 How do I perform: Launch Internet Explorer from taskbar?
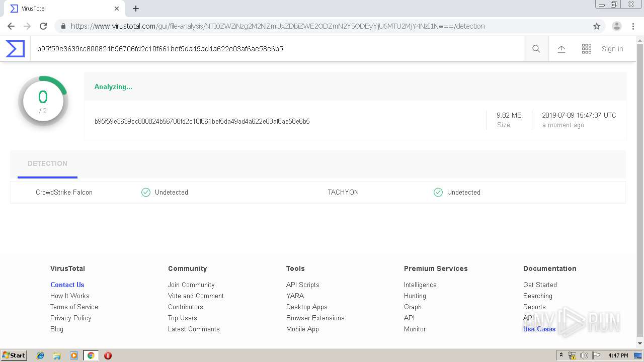[40, 355]
